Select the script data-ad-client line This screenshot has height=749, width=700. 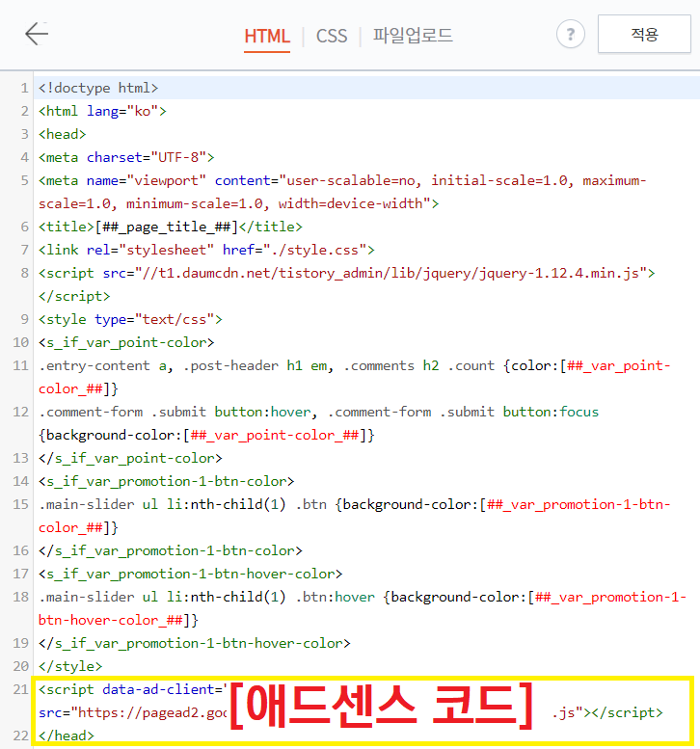pos(351,701)
